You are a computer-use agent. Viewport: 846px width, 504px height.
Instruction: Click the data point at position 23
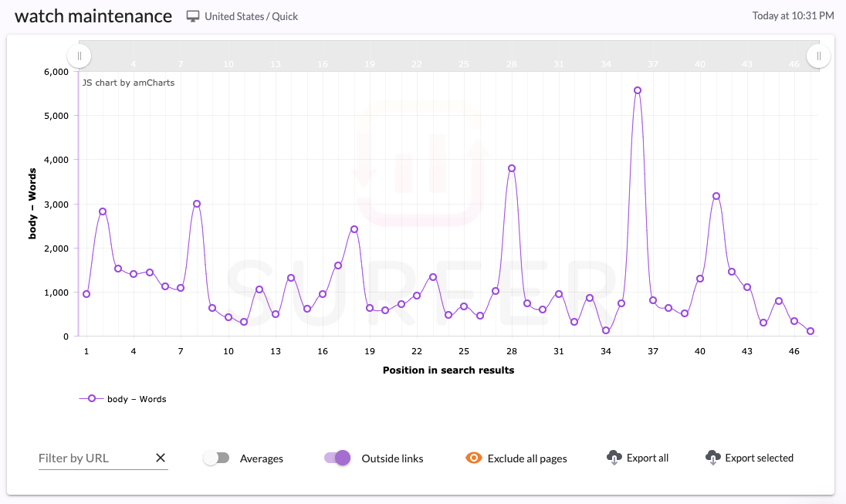pos(433,277)
